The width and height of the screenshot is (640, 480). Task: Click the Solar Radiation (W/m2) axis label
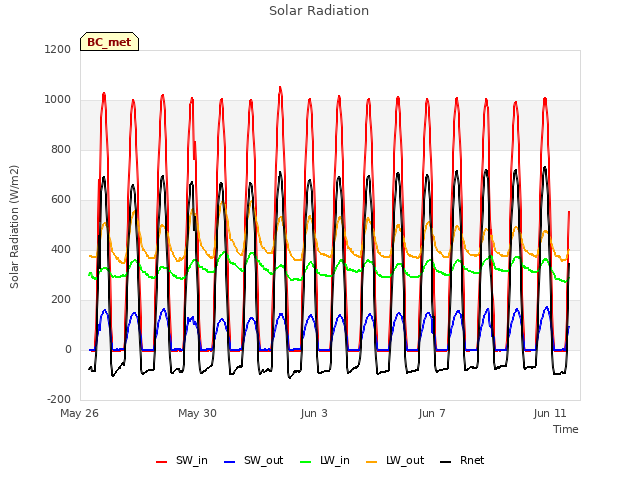14,227
